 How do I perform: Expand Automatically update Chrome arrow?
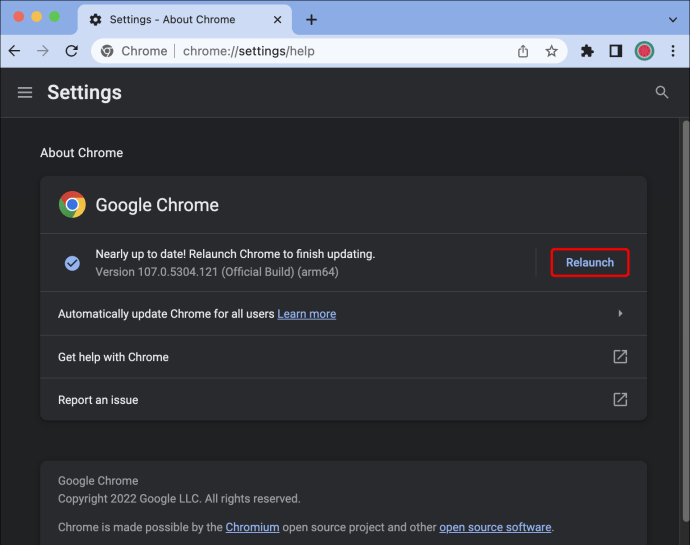pos(620,313)
